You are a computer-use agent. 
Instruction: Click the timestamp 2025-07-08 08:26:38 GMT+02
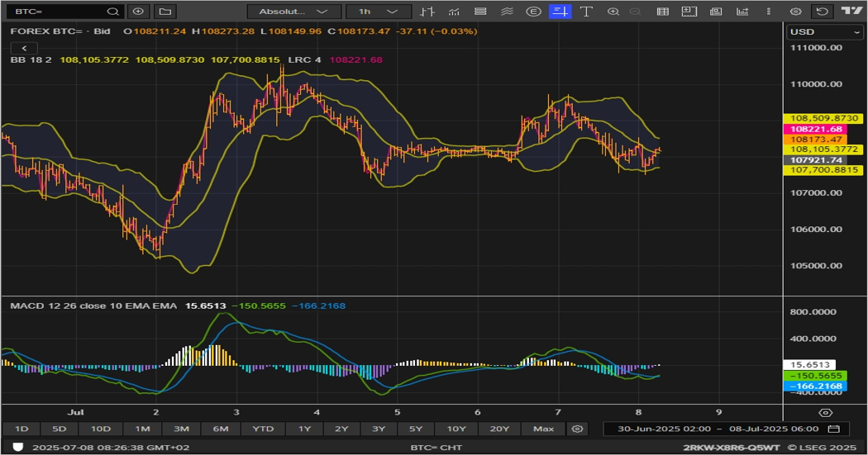(111, 447)
